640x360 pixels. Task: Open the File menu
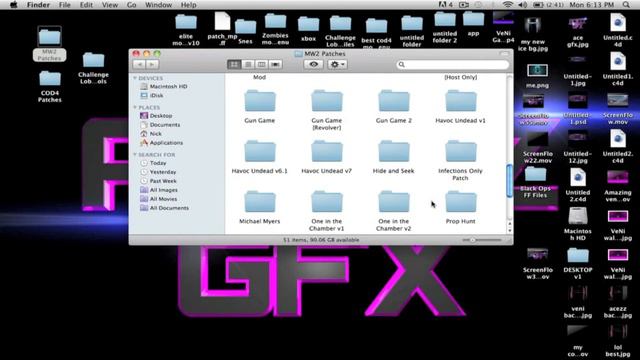click(64, 5)
